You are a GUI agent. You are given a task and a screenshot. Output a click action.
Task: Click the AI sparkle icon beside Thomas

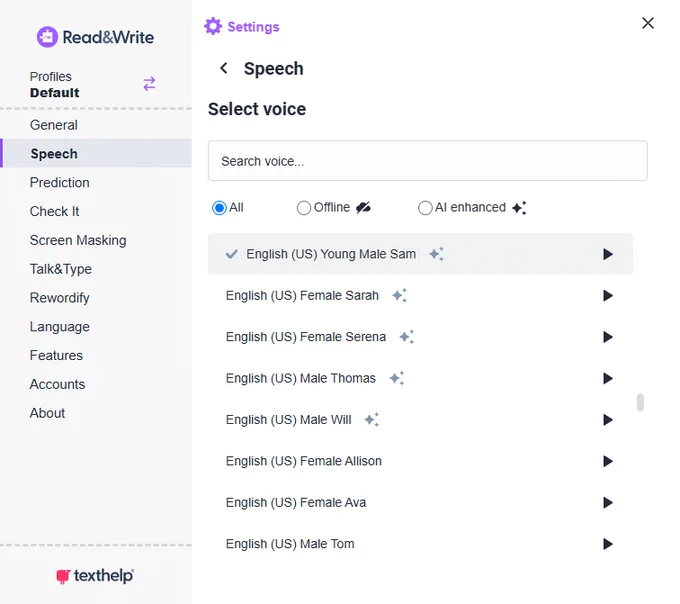(x=396, y=378)
